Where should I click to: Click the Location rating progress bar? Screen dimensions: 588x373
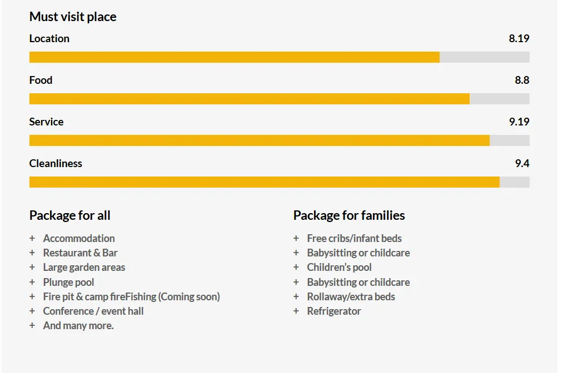pyautogui.click(x=279, y=57)
